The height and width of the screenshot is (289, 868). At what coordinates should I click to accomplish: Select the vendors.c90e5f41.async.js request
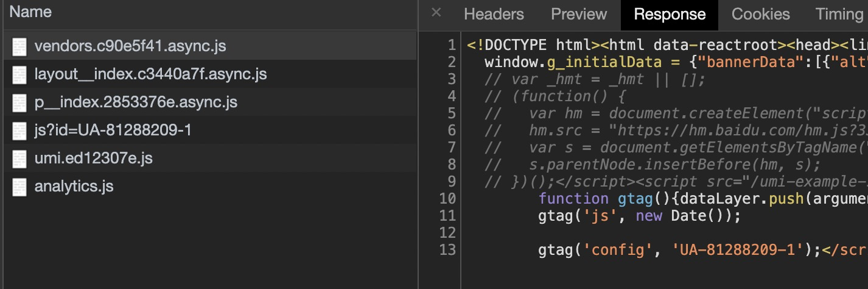click(210, 46)
